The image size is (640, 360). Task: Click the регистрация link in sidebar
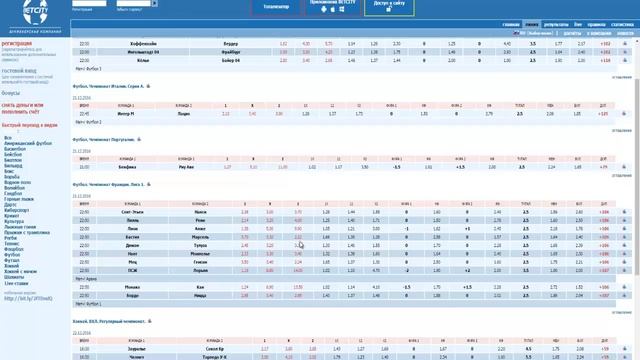(17, 43)
